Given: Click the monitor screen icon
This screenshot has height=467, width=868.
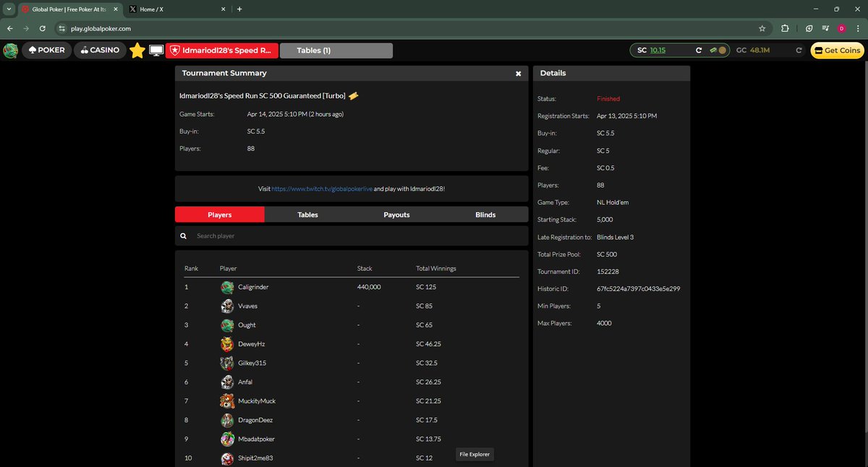Looking at the screenshot, I should pos(156,51).
